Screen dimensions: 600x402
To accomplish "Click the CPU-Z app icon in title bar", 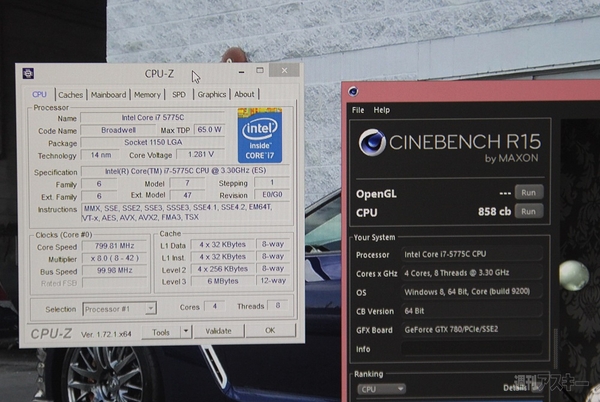I will pos(28,73).
